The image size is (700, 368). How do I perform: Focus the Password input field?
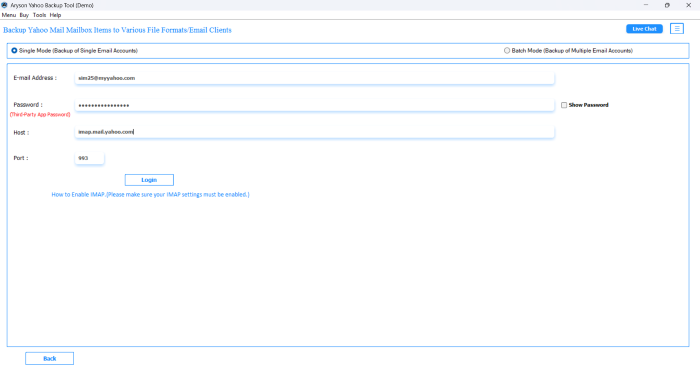click(x=314, y=105)
